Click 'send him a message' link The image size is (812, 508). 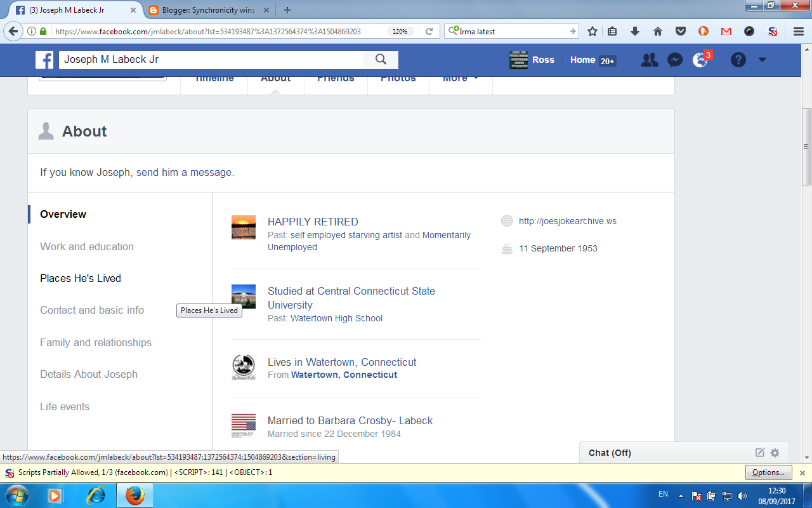[x=184, y=172]
